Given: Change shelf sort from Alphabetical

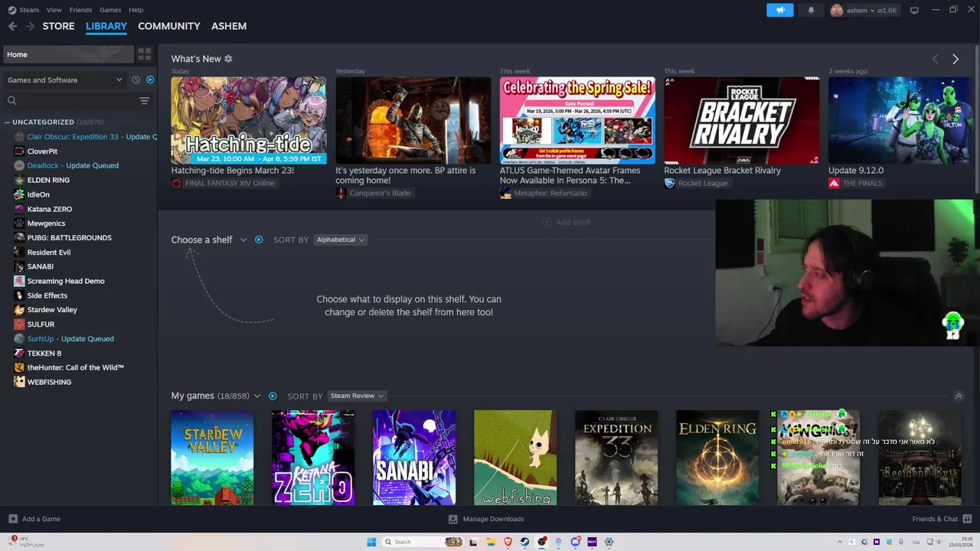Looking at the screenshot, I should pos(341,240).
